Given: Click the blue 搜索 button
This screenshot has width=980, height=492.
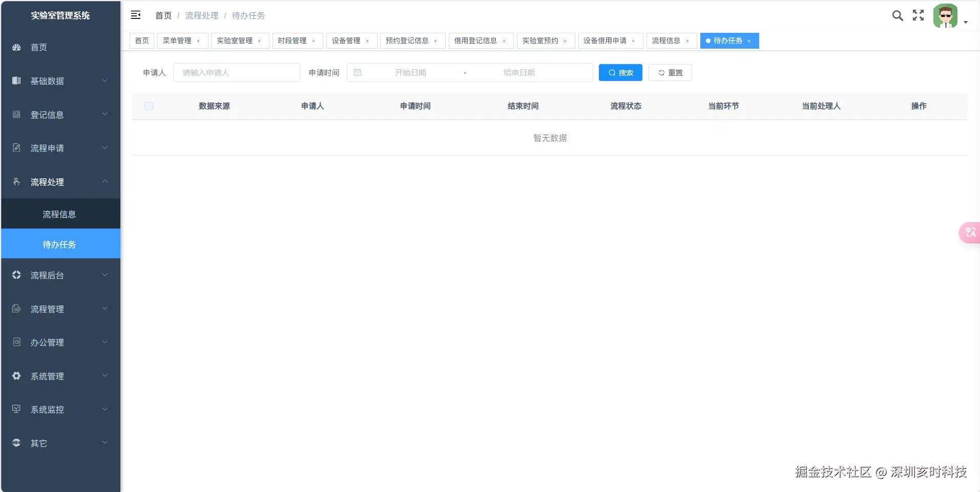Looking at the screenshot, I should point(620,73).
